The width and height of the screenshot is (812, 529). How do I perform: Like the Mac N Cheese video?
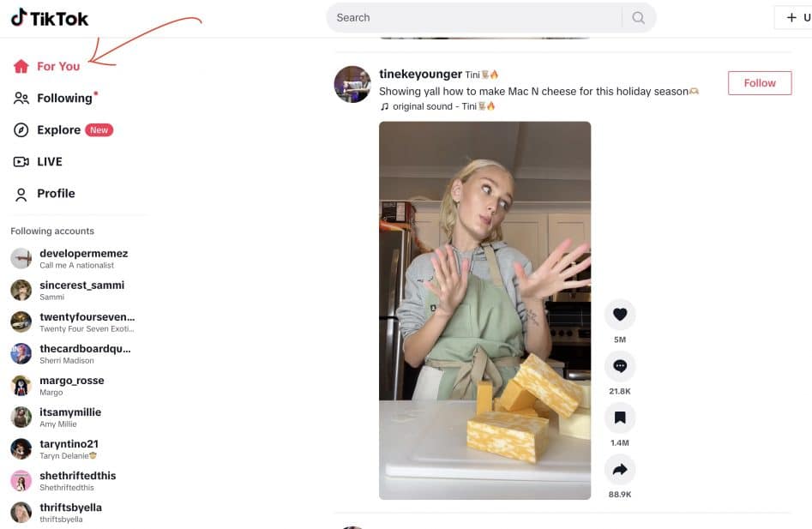(x=620, y=316)
